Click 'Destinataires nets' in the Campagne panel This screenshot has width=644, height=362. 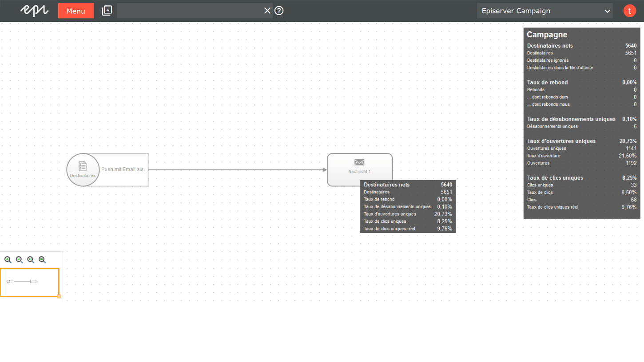point(550,46)
